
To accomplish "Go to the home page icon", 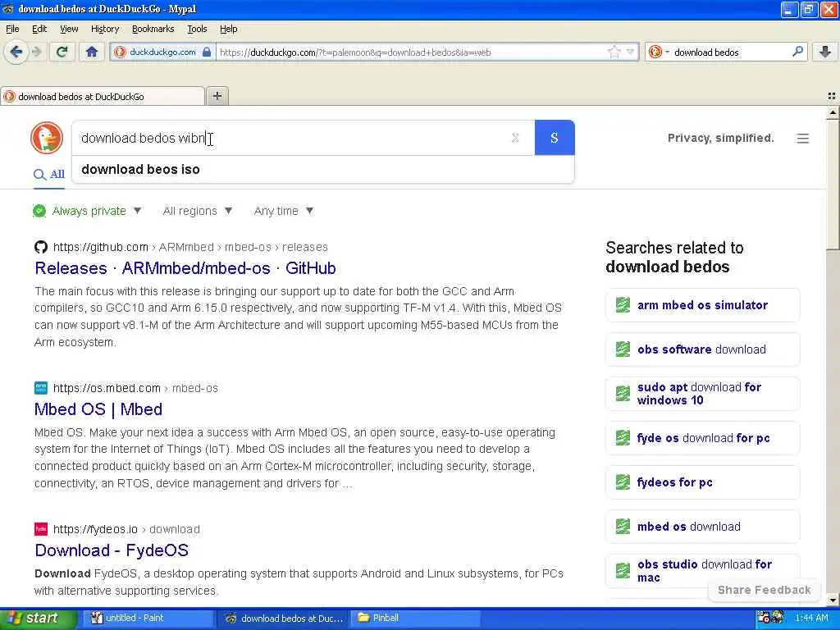I will (x=92, y=52).
